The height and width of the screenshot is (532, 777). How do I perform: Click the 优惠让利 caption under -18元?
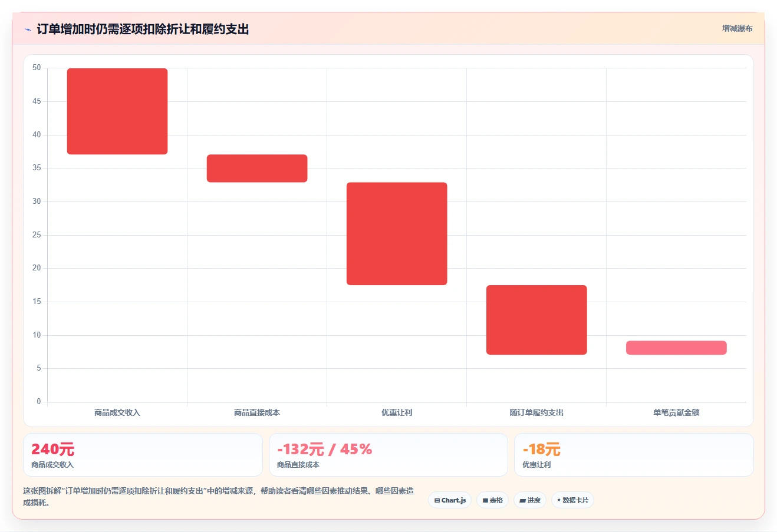[536, 465]
